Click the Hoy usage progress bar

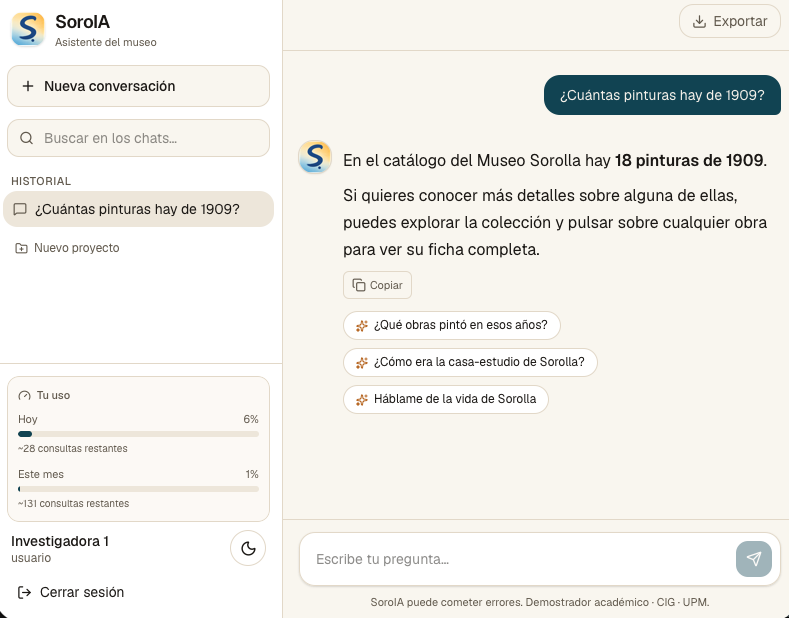click(x=138, y=434)
